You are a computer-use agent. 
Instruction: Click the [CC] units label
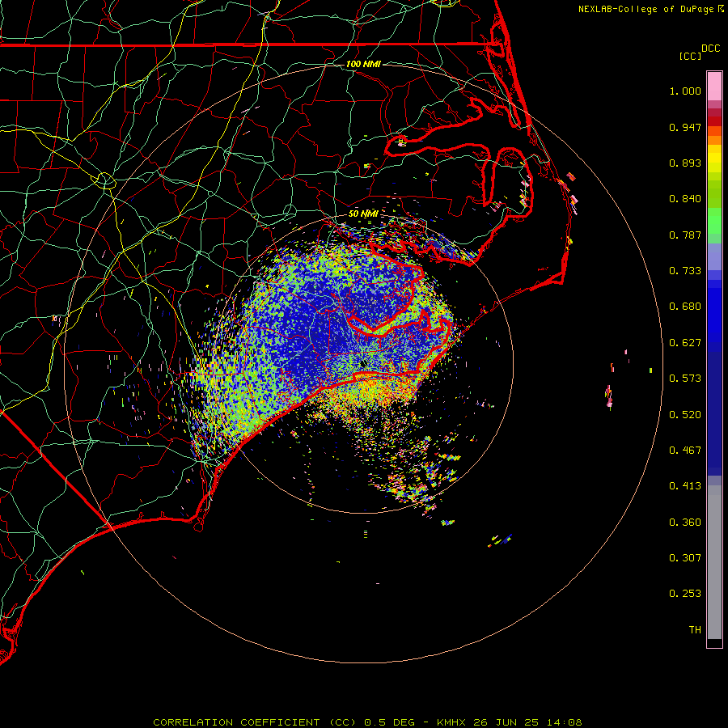[690, 56]
